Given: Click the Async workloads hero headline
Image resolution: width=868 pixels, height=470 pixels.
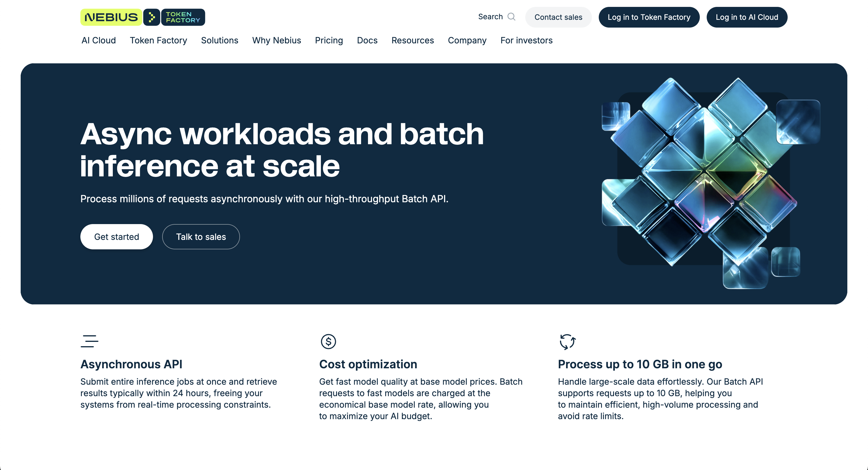Looking at the screenshot, I should [x=282, y=150].
